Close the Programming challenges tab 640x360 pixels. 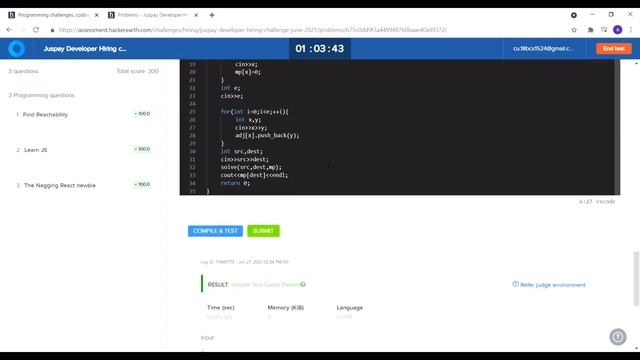click(96, 15)
